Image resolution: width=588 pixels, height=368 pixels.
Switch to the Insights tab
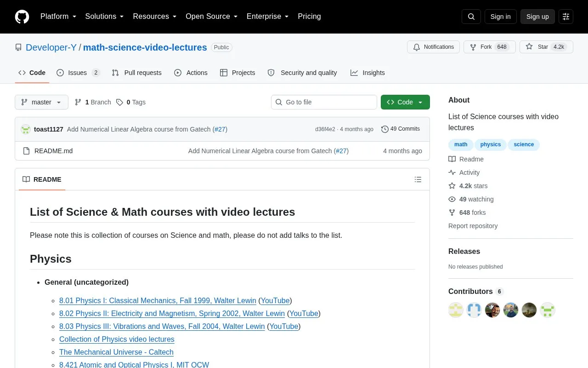[x=367, y=73]
